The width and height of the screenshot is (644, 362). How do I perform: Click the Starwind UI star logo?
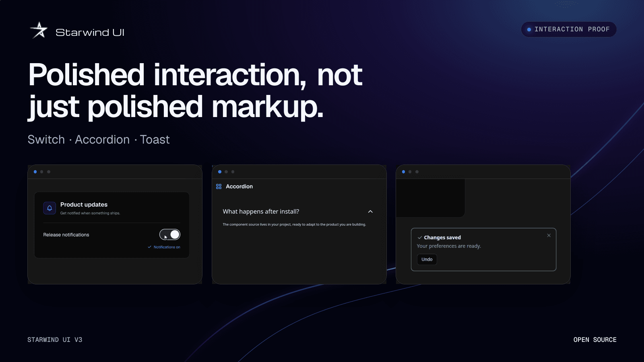pyautogui.click(x=39, y=31)
